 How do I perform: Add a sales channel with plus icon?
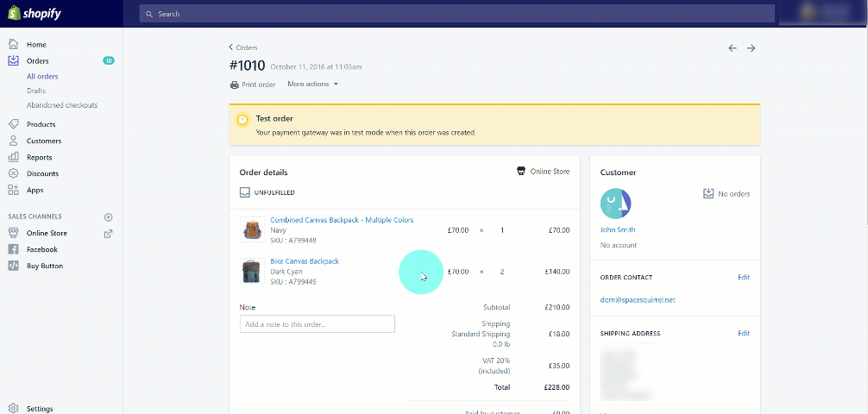pos(109,217)
